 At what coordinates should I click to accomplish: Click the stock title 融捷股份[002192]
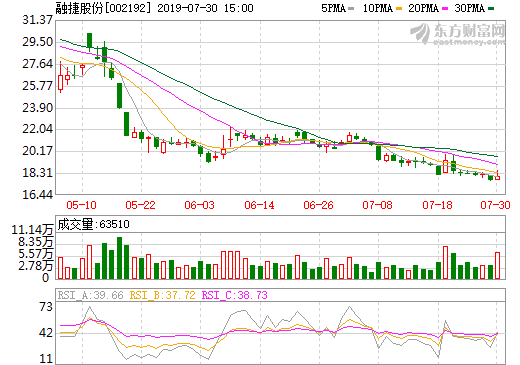tap(103, 8)
